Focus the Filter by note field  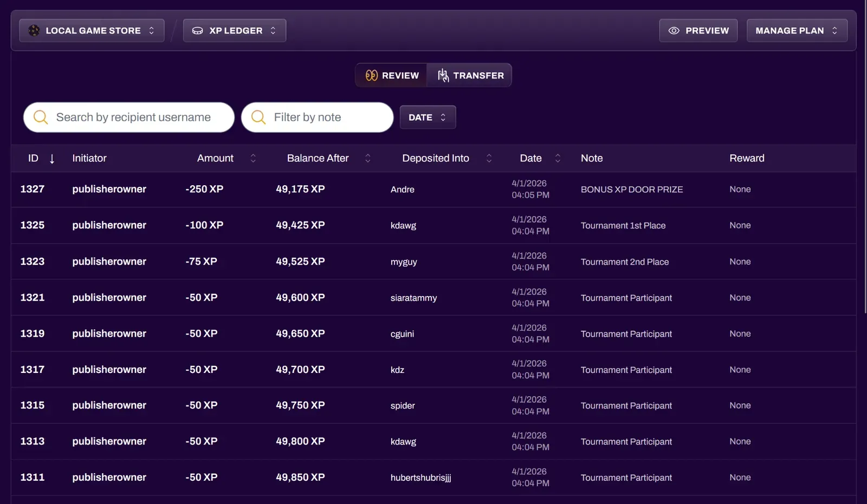click(x=318, y=117)
